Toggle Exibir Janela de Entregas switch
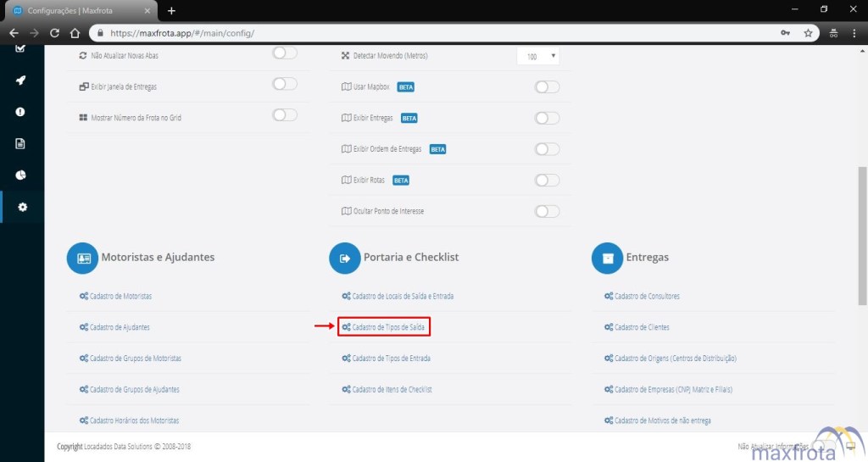The width and height of the screenshot is (868, 462). tap(285, 84)
